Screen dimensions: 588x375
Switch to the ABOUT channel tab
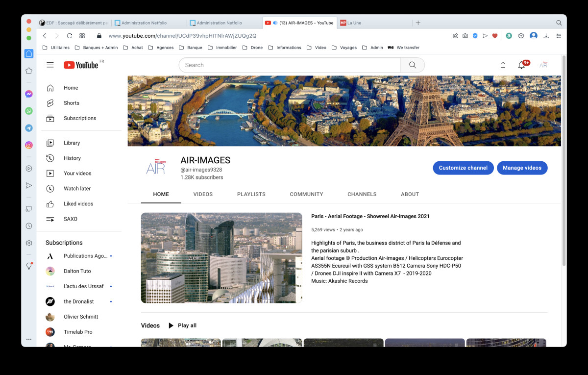tap(410, 194)
